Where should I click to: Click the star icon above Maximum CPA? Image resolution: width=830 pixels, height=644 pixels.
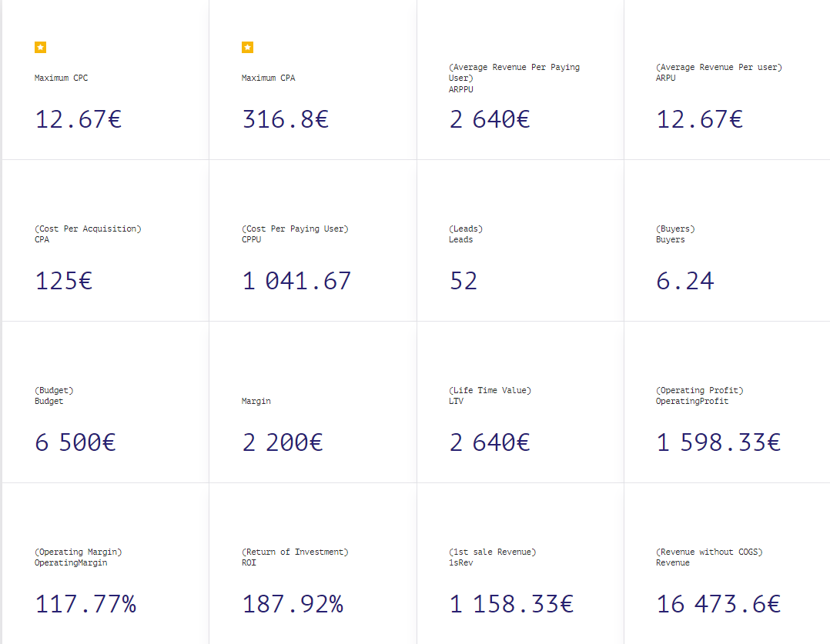(x=247, y=48)
